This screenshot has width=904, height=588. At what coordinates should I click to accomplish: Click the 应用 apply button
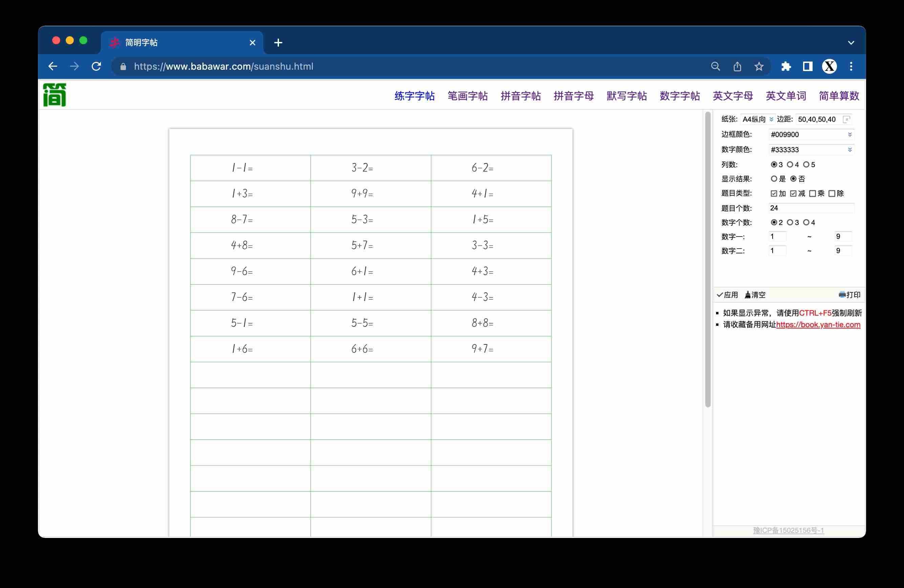tap(727, 295)
